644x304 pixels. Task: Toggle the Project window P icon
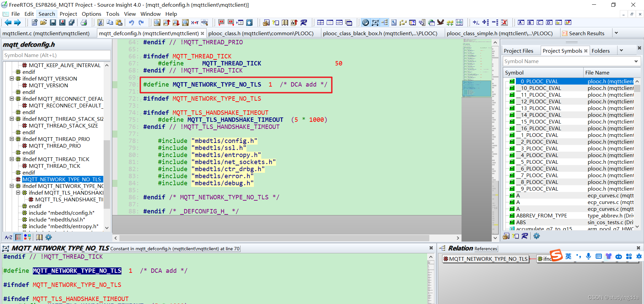tap(366, 22)
